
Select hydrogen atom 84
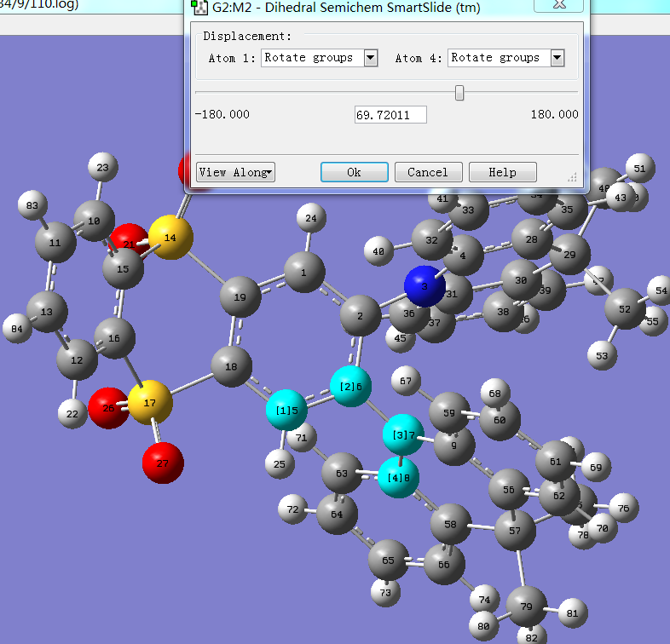click(17, 329)
